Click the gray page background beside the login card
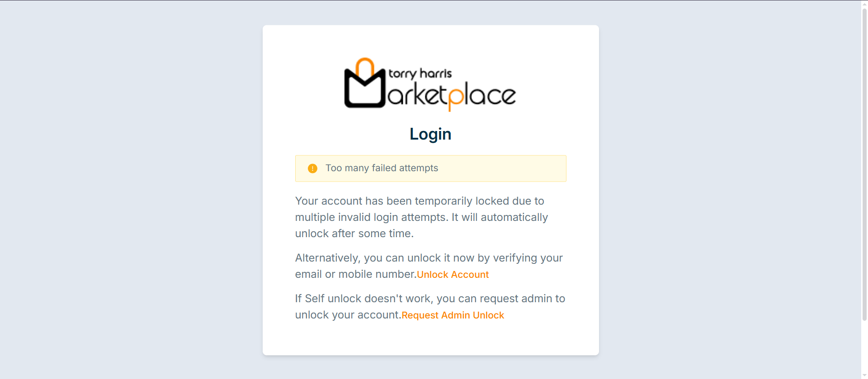868x379 pixels. 131,190
